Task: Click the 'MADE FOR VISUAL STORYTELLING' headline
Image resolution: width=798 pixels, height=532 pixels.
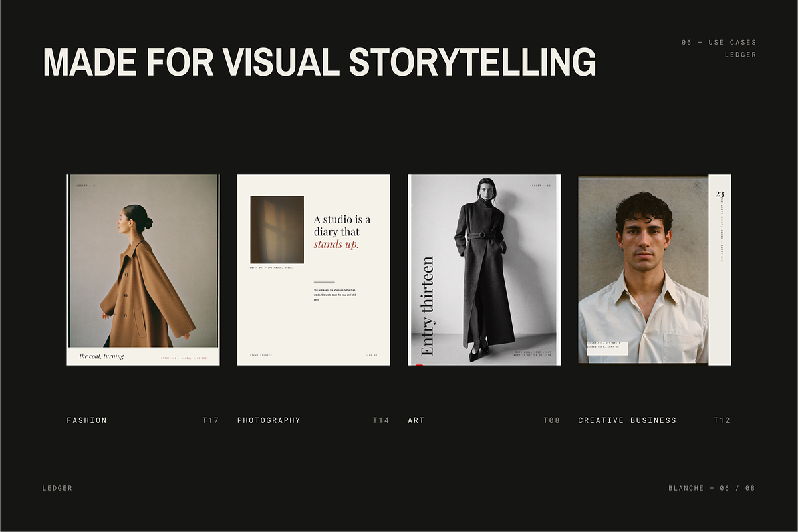Action: 319,61
